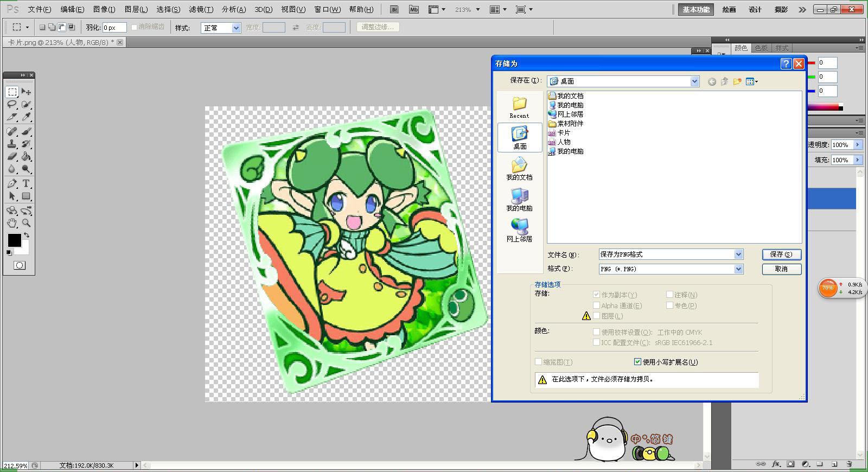
Task: Open the 格式 file format dropdown
Action: click(x=738, y=269)
